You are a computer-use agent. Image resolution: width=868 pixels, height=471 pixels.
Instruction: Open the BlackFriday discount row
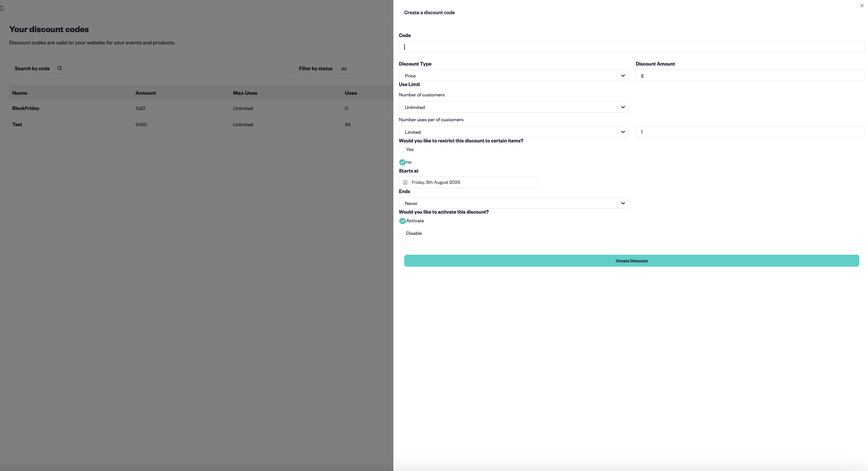tap(26, 108)
